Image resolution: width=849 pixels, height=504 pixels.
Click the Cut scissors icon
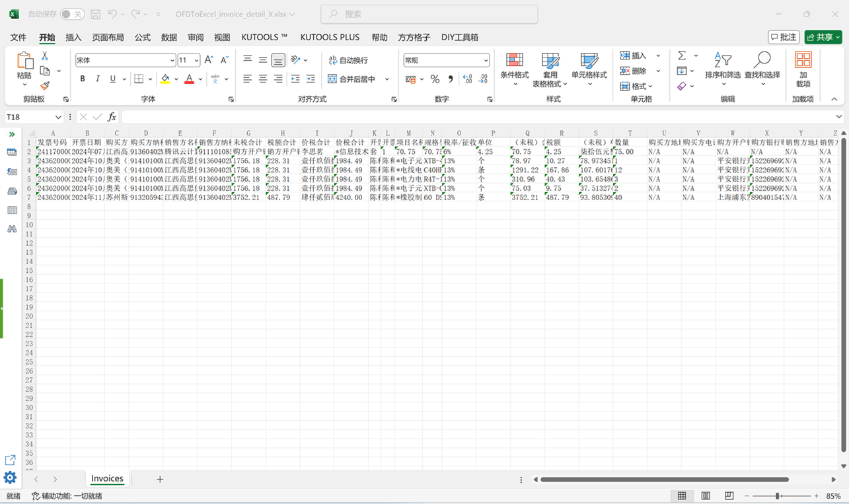[45, 56]
